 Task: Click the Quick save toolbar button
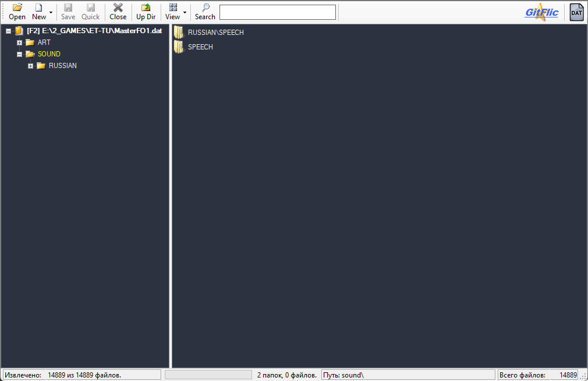coord(90,12)
